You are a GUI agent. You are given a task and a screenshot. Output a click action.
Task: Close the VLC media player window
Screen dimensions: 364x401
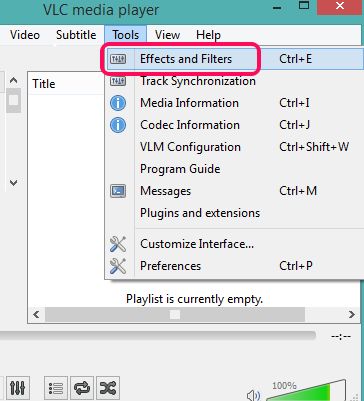pyautogui.click(x=340, y=6)
